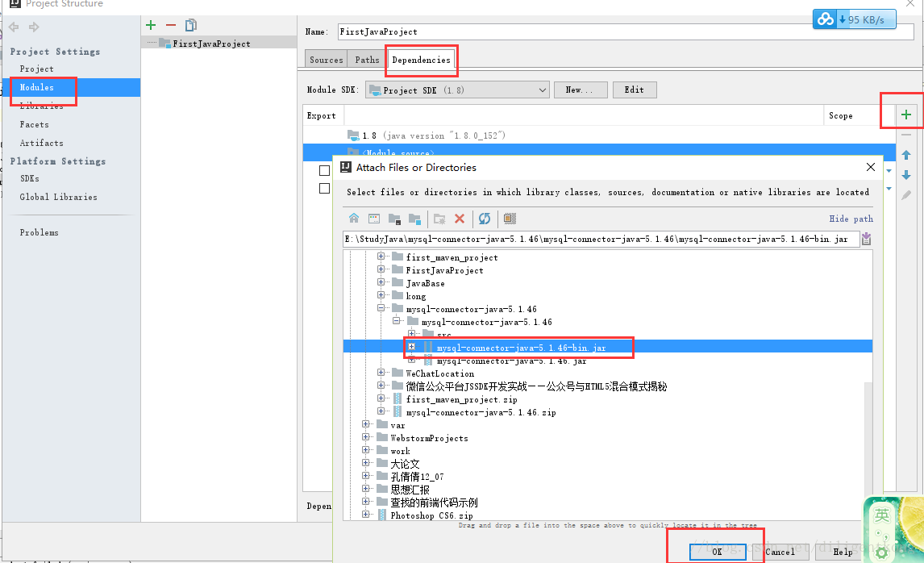924x563 pixels.
Task: Remove the selected dependency with minus icon
Action: (906, 135)
